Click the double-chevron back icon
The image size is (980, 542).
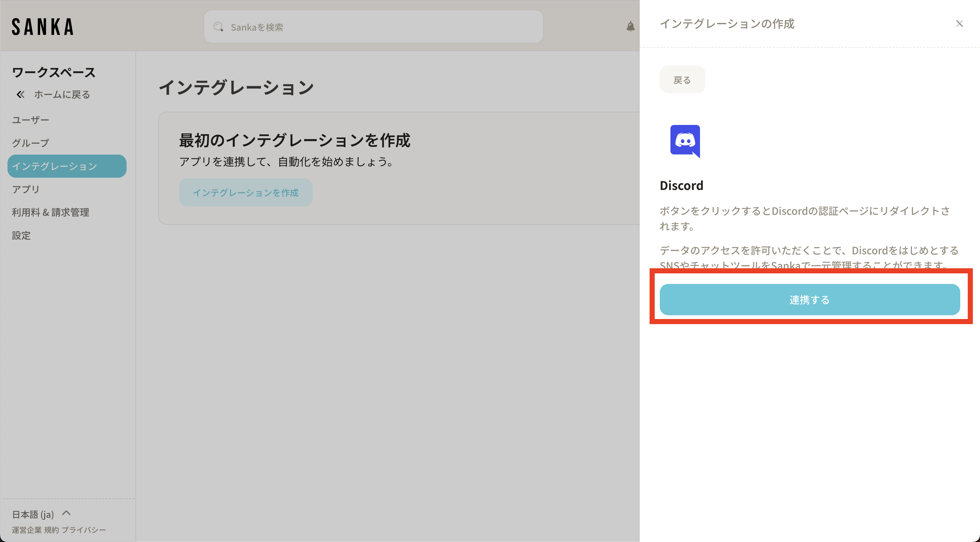[x=20, y=94]
